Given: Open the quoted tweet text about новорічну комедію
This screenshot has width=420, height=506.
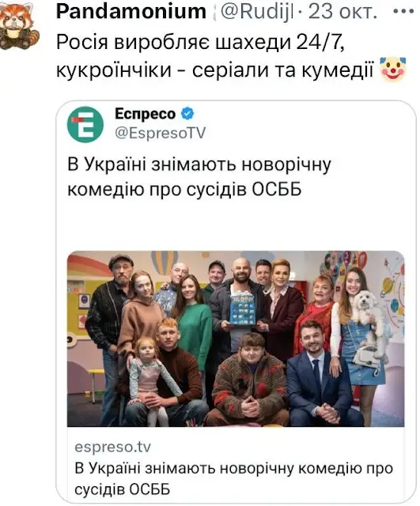Looking at the screenshot, I should pos(199,177).
